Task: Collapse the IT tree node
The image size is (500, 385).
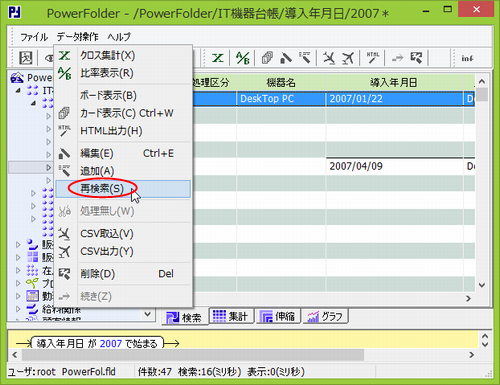Action: 18,90
